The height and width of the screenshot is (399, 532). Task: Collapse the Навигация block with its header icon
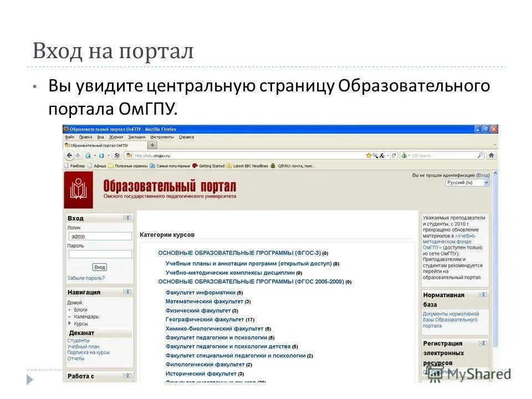pos(127,292)
